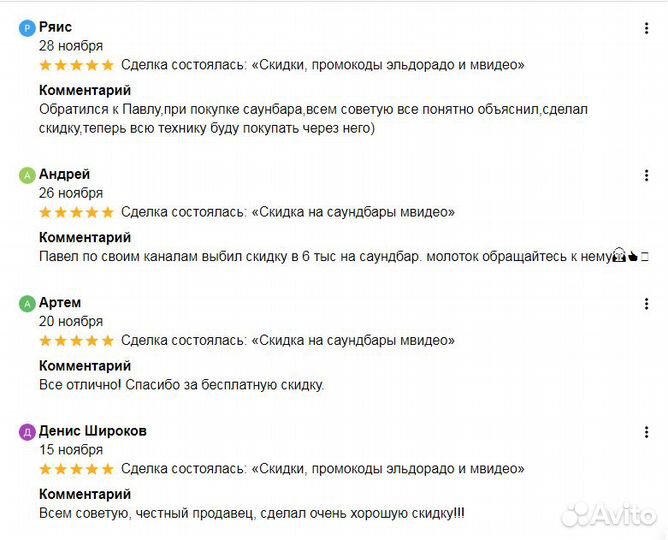Screen dimensions: 668x540
Task: Click the five-star rating on Андрей's review
Action: tap(76, 212)
